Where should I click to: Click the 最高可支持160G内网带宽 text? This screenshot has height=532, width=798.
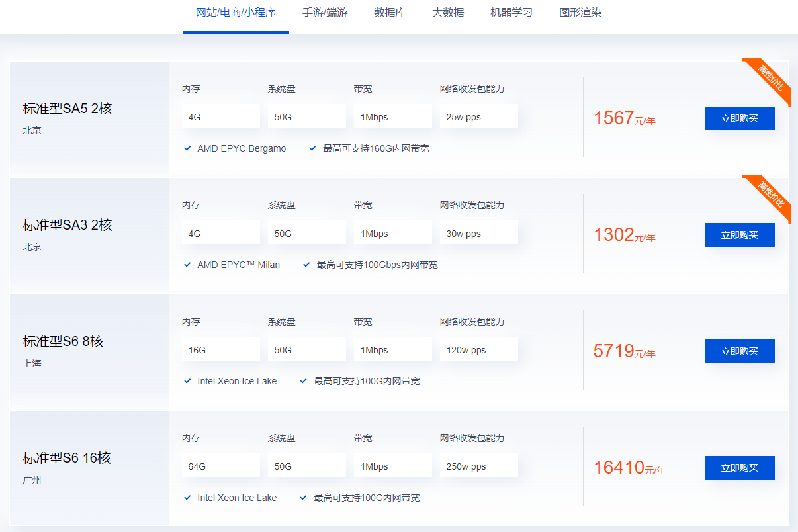376,148
